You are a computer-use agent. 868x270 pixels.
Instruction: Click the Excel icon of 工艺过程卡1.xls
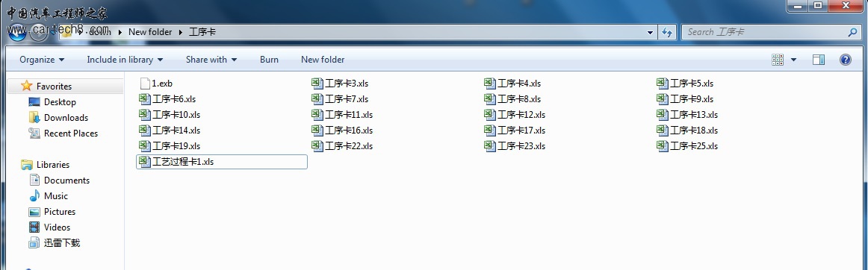pyautogui.click(x=144, y=162)
